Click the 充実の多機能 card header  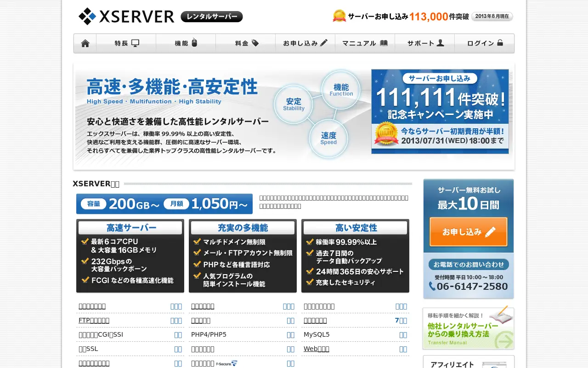[x=243, y=228]
